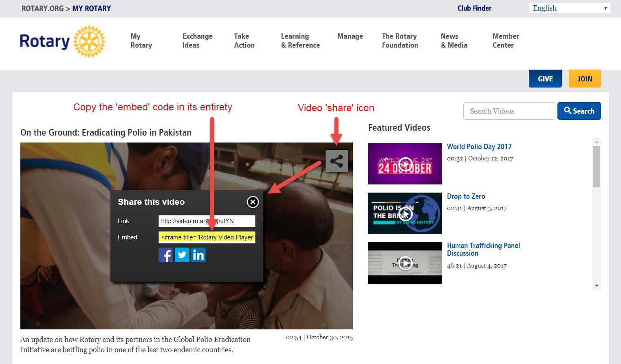Click the yellow JOIN button
Viewport: 621px width, 364px height.
pyautogui.click(x=585, y=79)
